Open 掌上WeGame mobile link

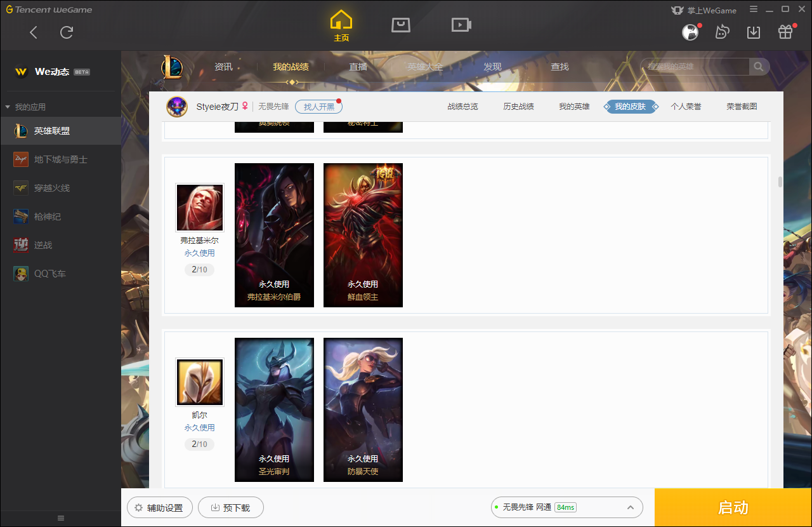(704, 10)
